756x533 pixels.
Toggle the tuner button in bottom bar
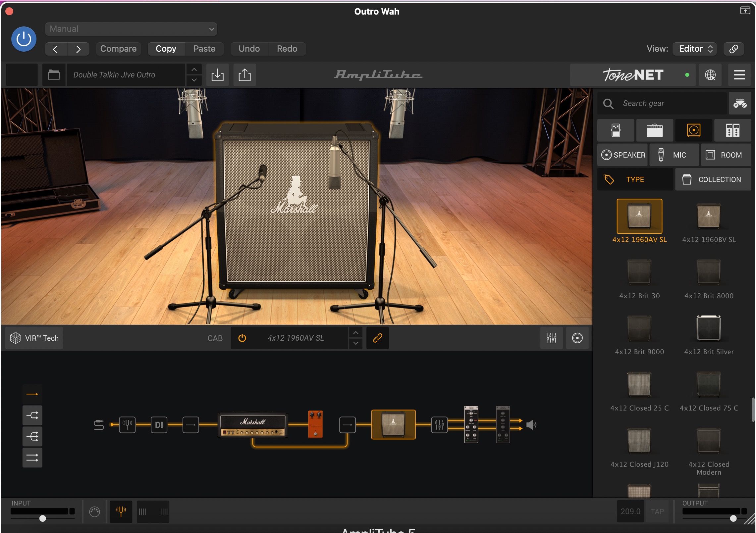coord(121,511)
